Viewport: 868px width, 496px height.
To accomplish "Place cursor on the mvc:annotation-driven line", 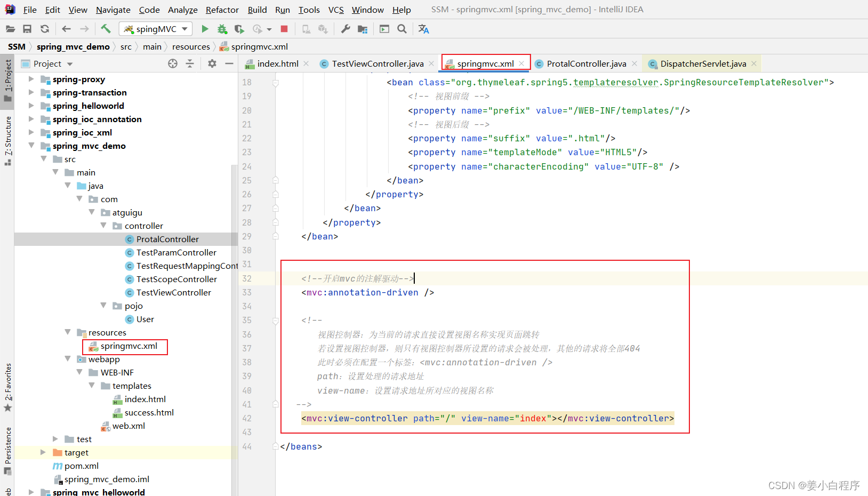I will (368, 292).
